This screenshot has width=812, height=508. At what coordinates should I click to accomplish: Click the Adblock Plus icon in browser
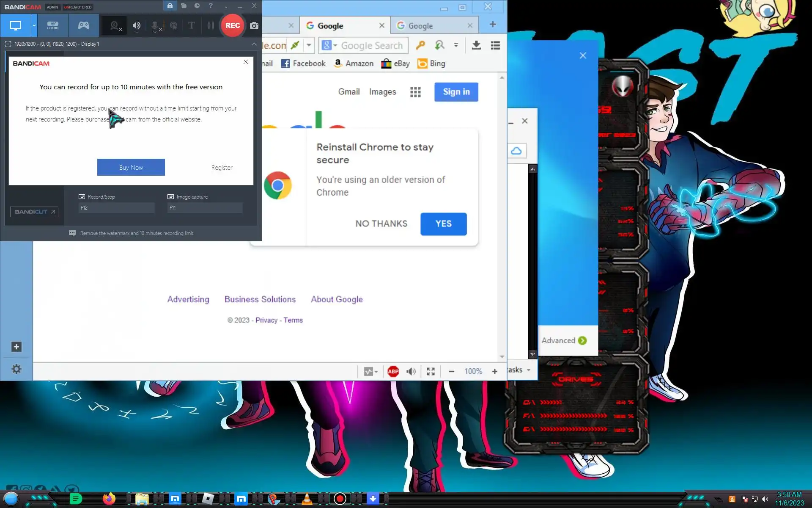393,371
